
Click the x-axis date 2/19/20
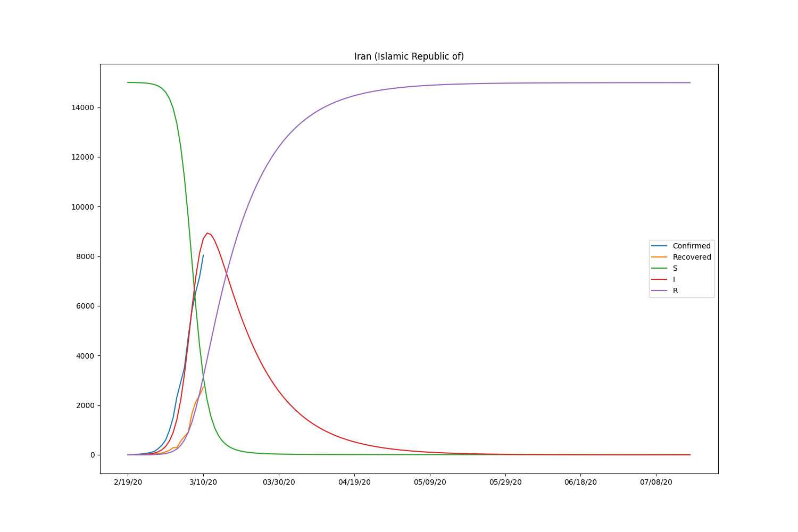click(x=128, y=483)
